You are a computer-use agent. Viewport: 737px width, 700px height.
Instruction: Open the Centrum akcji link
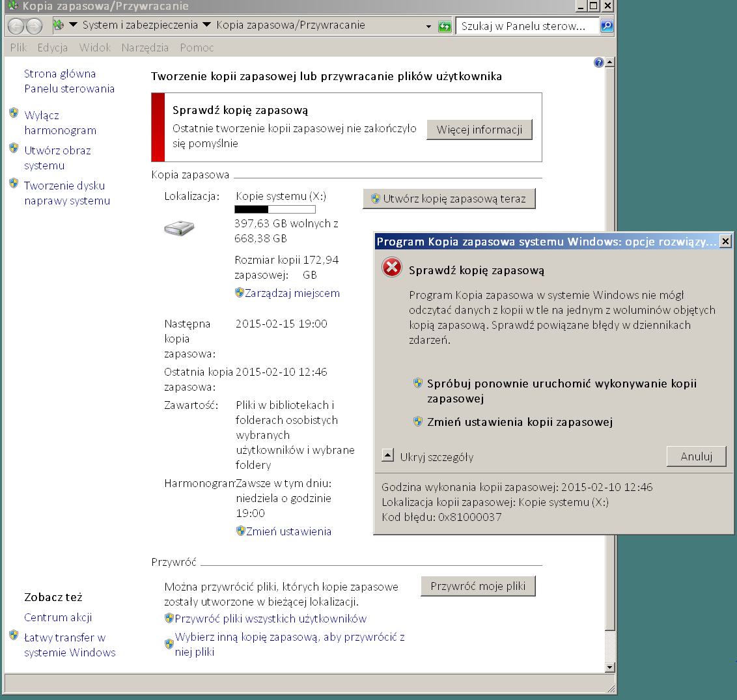58,617
